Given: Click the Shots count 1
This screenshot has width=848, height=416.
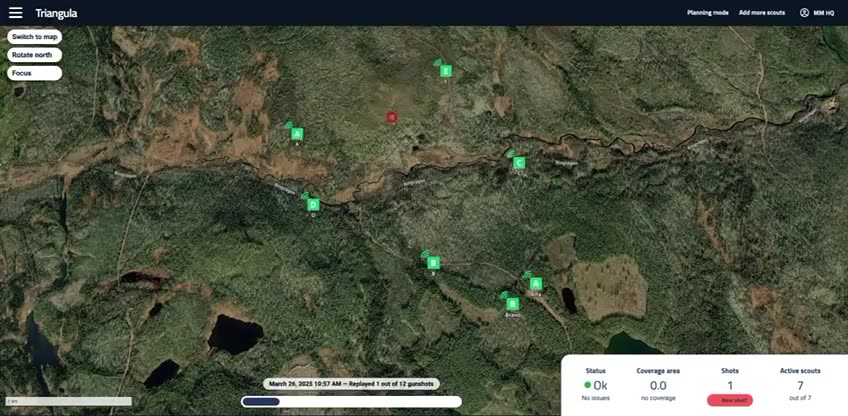Looking at the screenshot, I should (x=730, y=386).
